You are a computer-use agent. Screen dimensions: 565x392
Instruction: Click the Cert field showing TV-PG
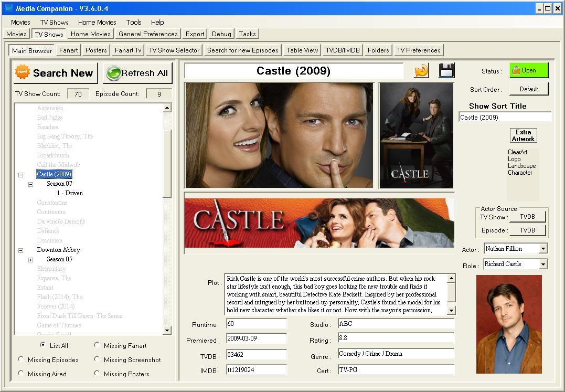click(x=396, y=370)
